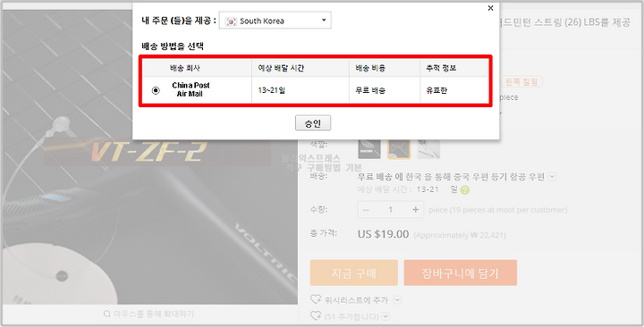Click the 지금 구매 buy now button

tap(354, 272)
